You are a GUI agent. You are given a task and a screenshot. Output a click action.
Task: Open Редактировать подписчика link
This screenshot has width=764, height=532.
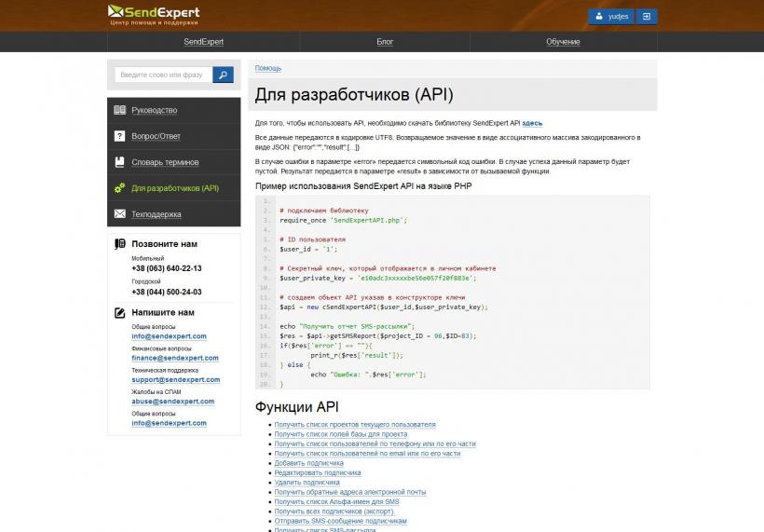tap(318, 473)
